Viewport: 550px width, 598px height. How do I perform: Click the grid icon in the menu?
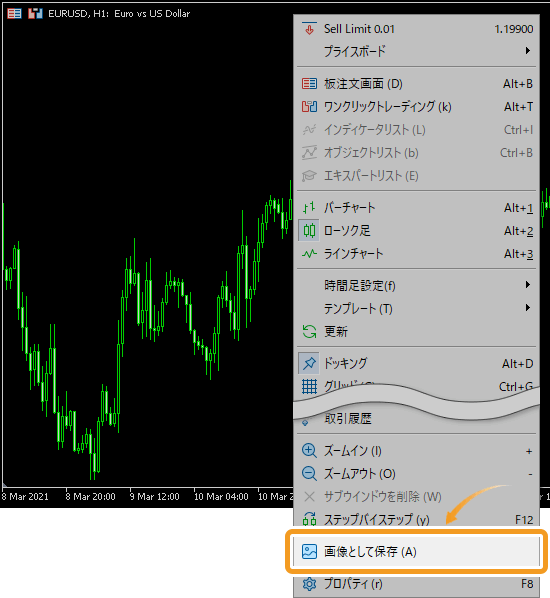(309, 386)
